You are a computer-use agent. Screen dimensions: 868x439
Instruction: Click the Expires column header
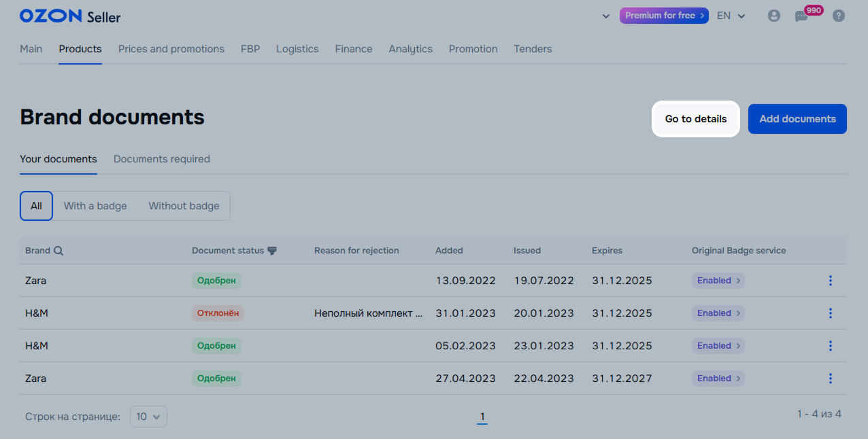607,251
